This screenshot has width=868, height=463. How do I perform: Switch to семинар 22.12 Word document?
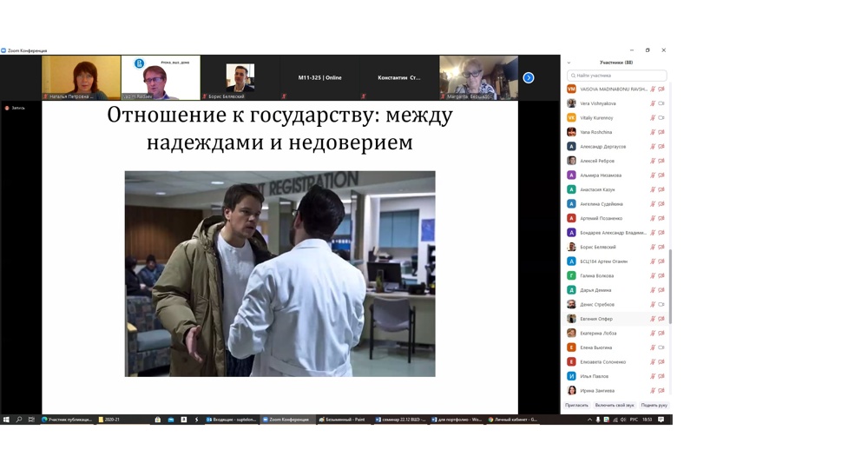[401, 420]
